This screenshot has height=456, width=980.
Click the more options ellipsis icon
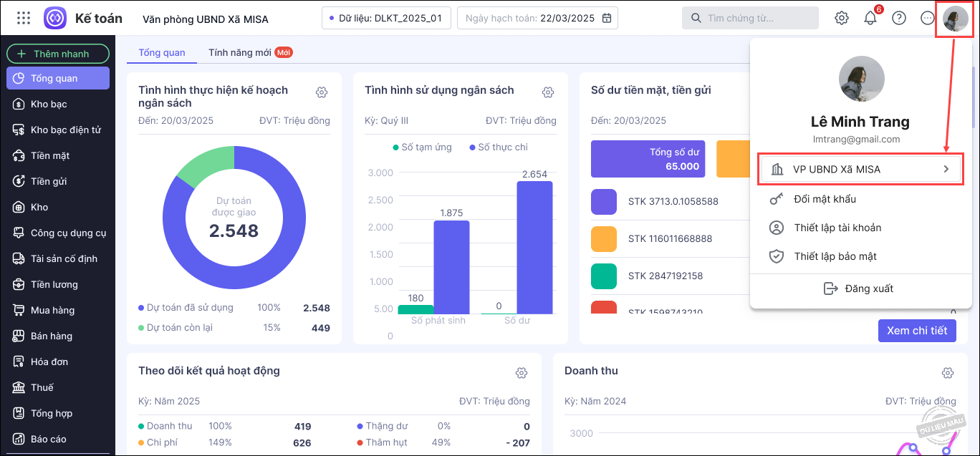pyautogui.click(x=928, y=18)
